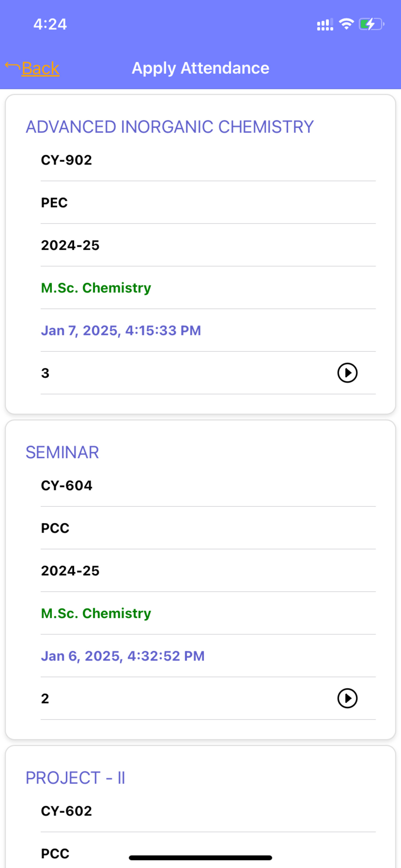Viewport: 401px width, 868px height.
Task: Click the back arrow icon
Action: 13,67
